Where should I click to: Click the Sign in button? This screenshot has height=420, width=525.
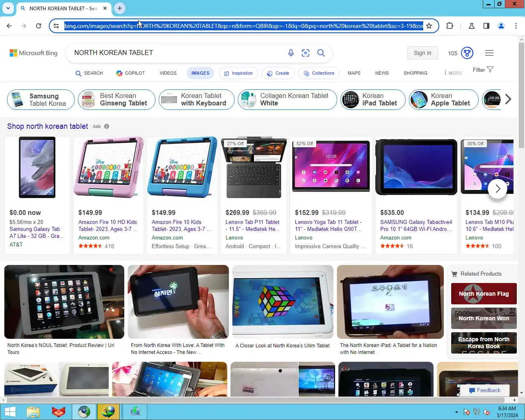pyautogui.click(x=422, y=53)
